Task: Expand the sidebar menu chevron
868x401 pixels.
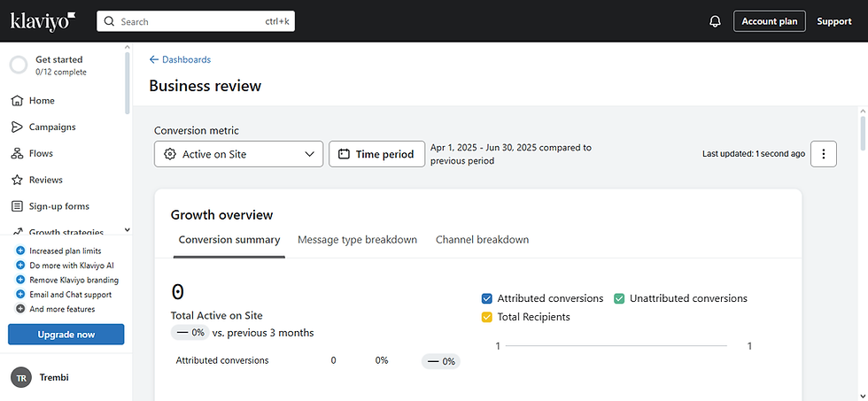Action: 127,229
